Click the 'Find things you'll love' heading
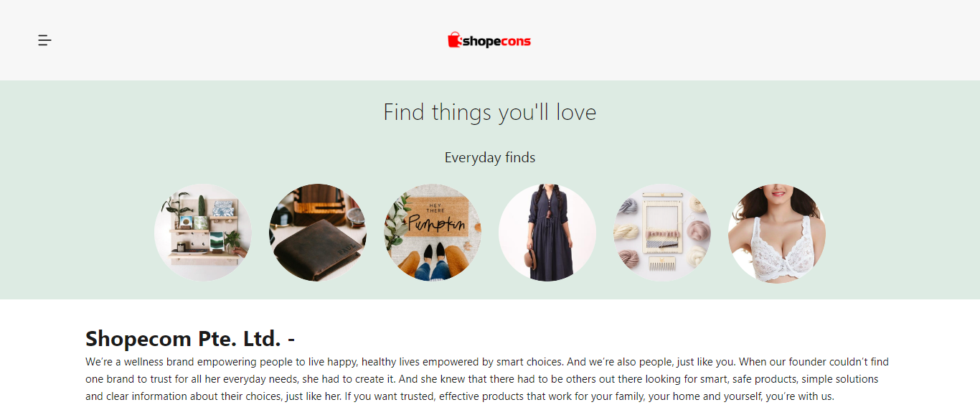Screen dimensions: 980x415 489,112
